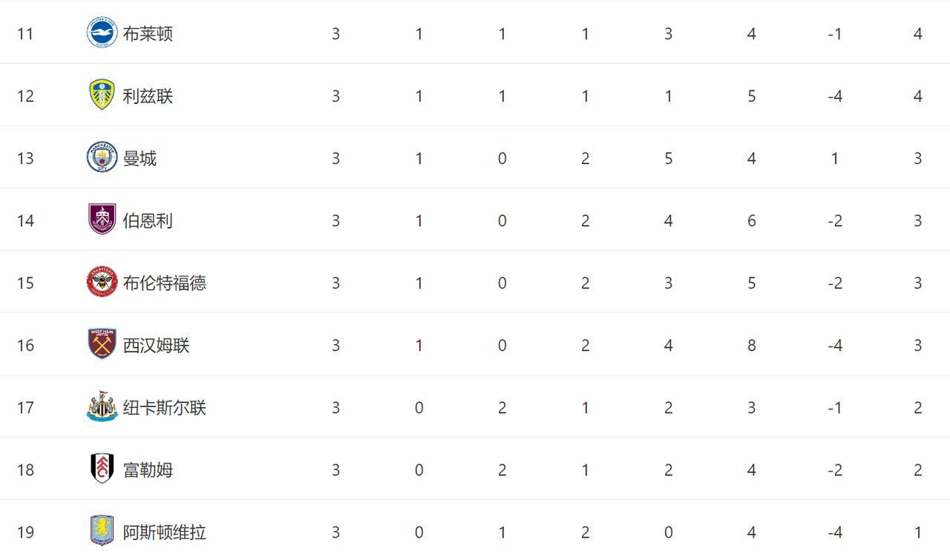Select the 西汉姆联 team name
950x560 pixels.
(156, 346)
